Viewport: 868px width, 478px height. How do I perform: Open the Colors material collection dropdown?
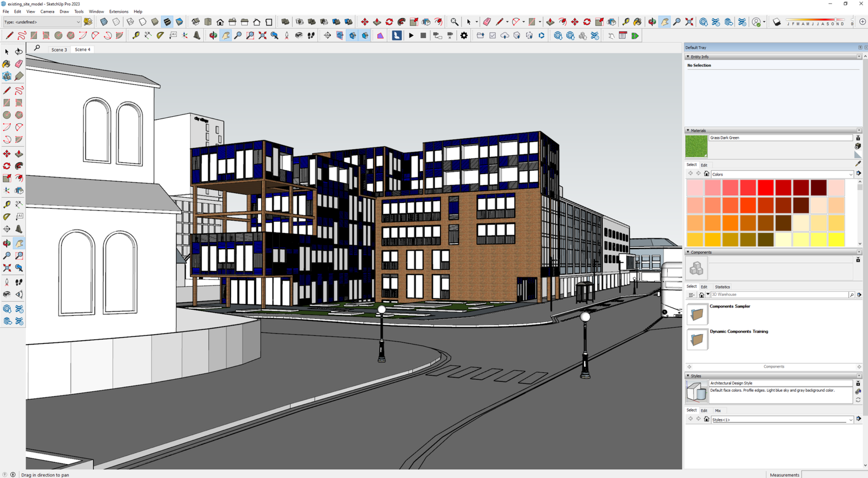coord(782,174)
